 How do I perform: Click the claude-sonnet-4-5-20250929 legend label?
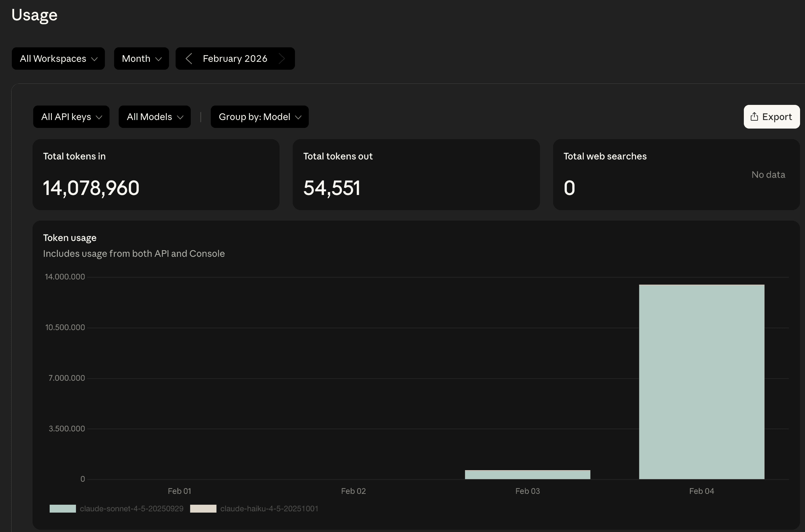pyautogui.click(x=132, y=509)
